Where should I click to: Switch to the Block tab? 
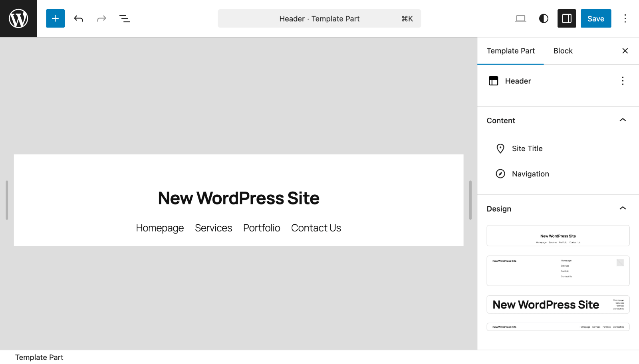pos(563,51)
